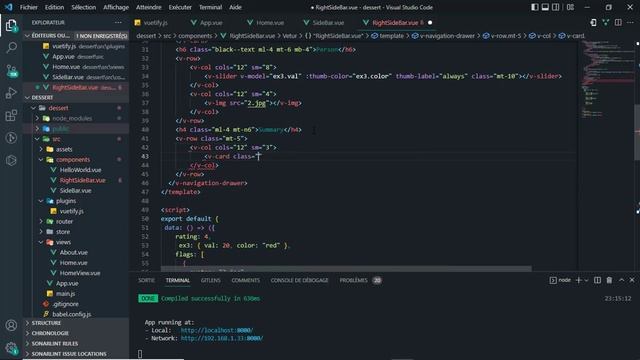Open the Run and Debug view
The image size is (640, 360).
11,93
